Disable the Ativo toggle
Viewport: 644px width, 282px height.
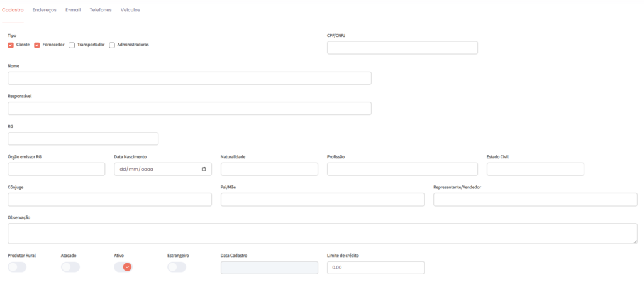[123, 267]
